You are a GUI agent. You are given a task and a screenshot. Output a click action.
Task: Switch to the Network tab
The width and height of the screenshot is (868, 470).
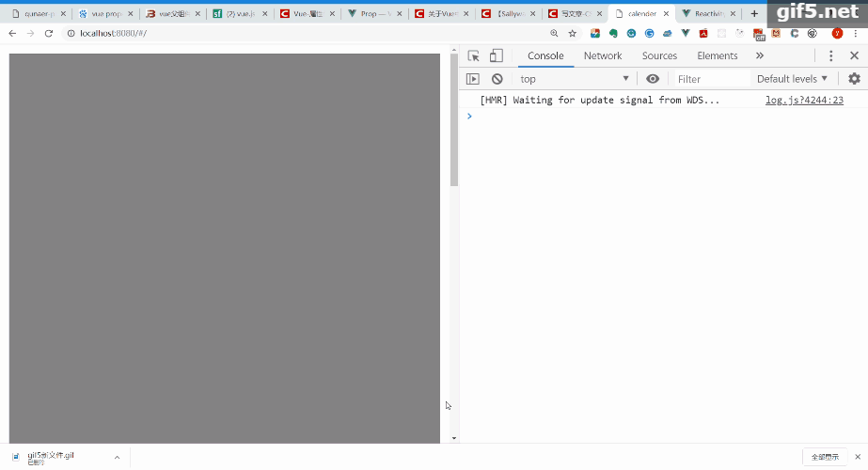point(602,55)
